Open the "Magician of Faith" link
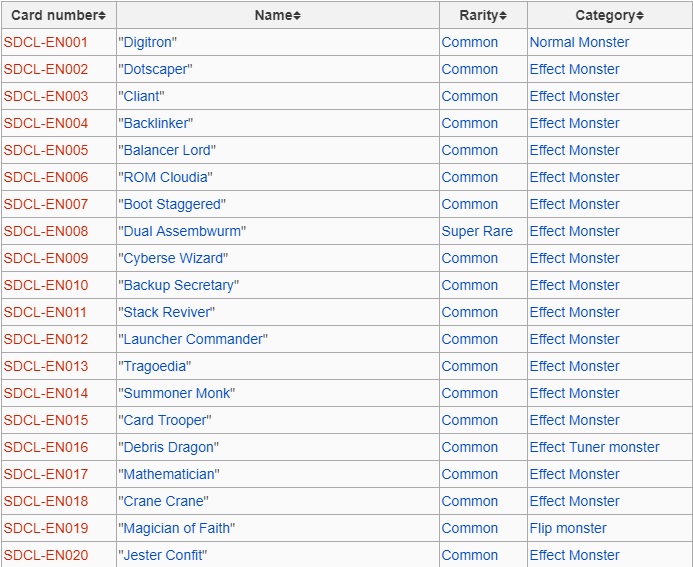The image size is (693, 567). [x=179, y=528]
